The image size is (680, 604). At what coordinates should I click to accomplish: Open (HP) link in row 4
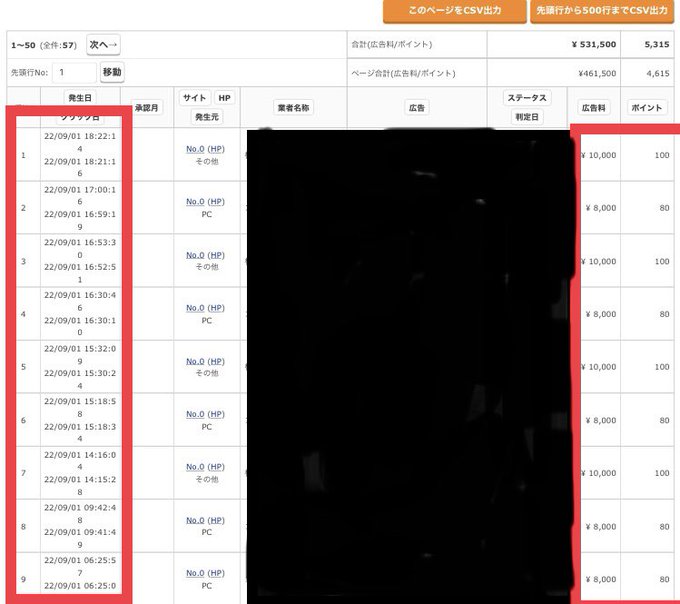point(216,308)
